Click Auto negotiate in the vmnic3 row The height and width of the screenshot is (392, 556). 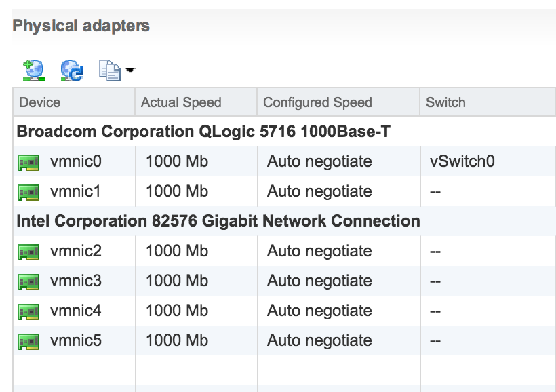[319, 281]
